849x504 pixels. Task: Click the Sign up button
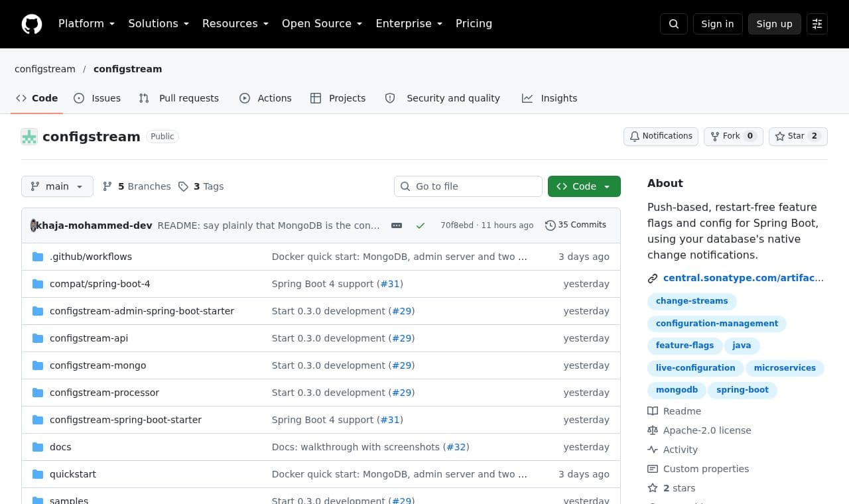[x=775, y=24]
